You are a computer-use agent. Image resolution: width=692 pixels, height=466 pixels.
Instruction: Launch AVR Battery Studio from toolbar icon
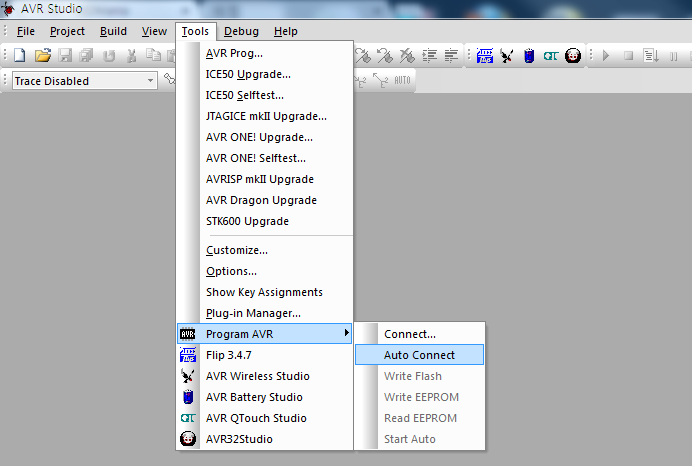[x=529, y=56]
